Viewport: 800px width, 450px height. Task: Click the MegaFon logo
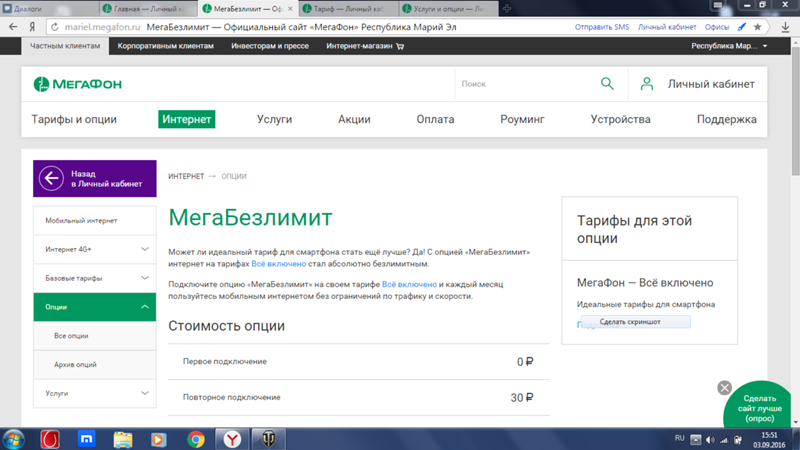pyautogui.click(x=78, y=84)
